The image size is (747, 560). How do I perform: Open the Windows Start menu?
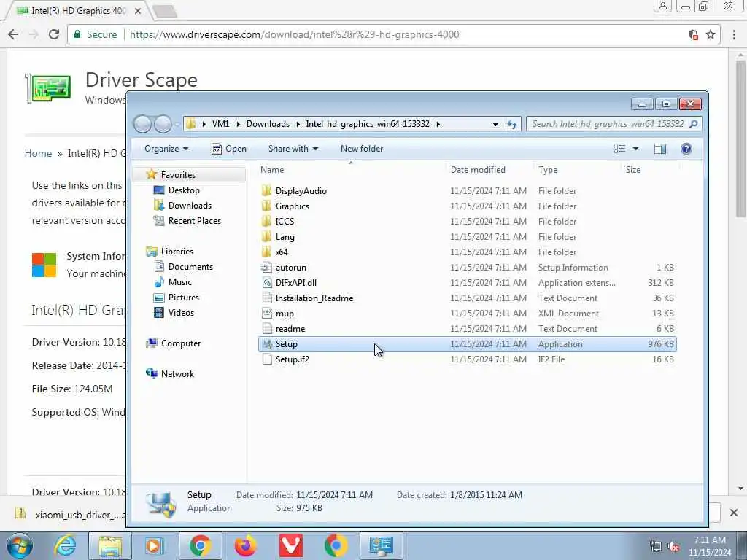[x=19, y=545]
